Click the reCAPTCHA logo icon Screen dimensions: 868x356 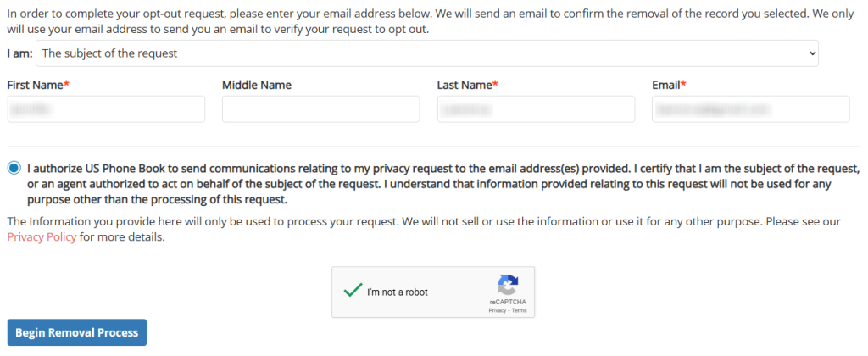tap(508, 284)
